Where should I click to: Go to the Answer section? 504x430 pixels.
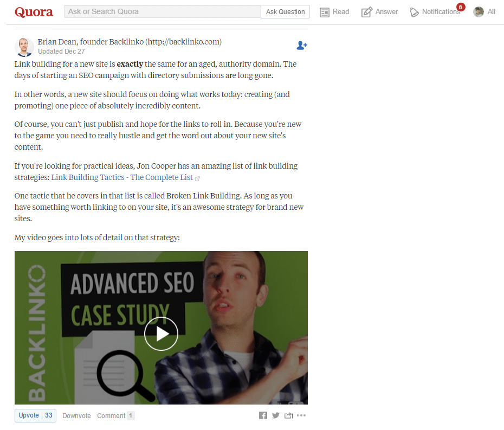click(386, 11)
